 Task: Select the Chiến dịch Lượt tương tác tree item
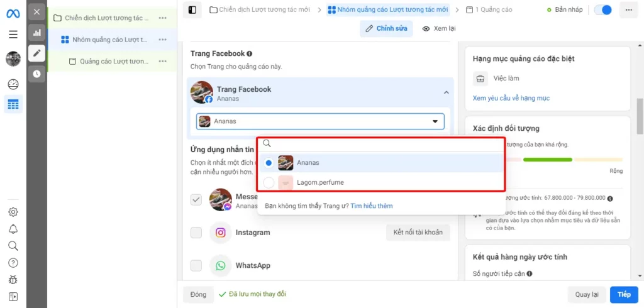(x=106, y=18)
